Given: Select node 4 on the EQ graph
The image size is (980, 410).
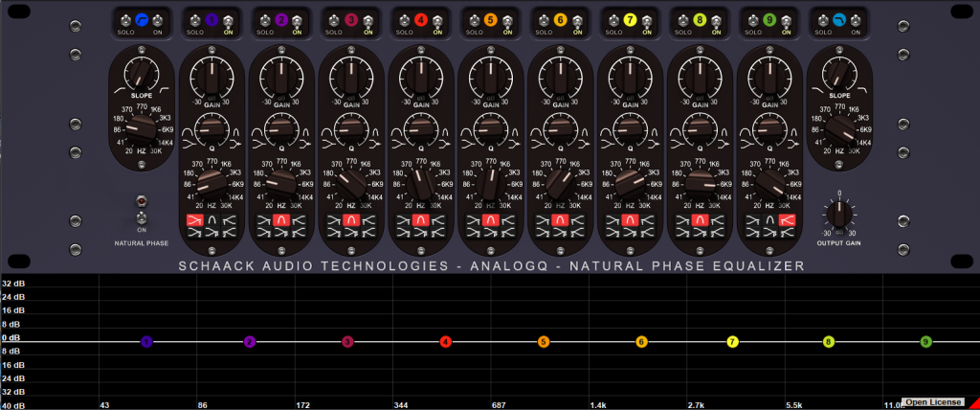Looking at the screenshot, I should pos(445,342).
